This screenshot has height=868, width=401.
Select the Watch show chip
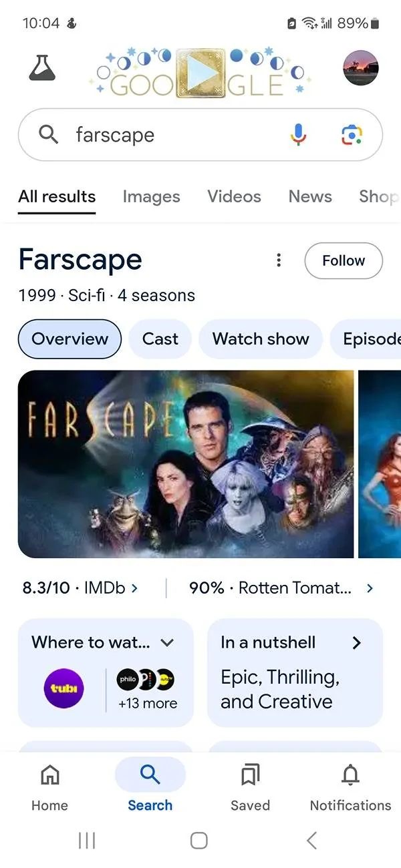[x=261, y=339]
